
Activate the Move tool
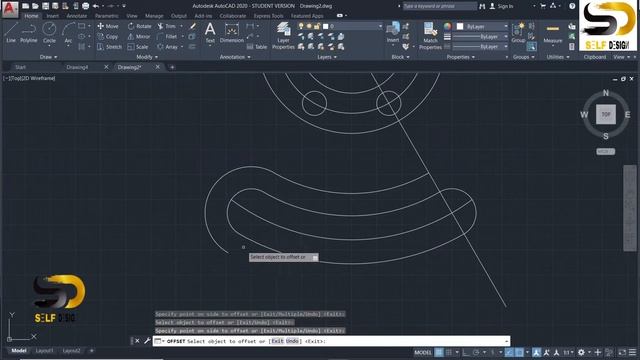click(108, 26)
